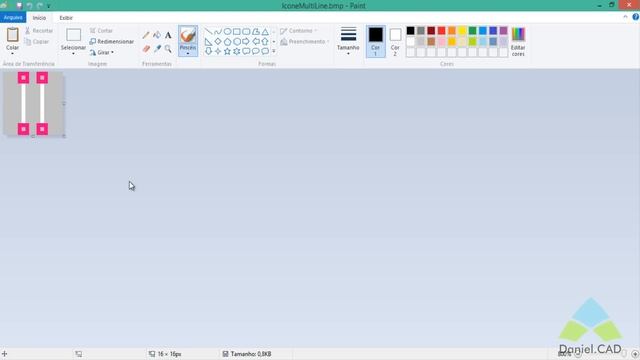This screenshot has width=640, height=360.
Task: Choose the Down arrow shape
Action: [x=209, y=51]
